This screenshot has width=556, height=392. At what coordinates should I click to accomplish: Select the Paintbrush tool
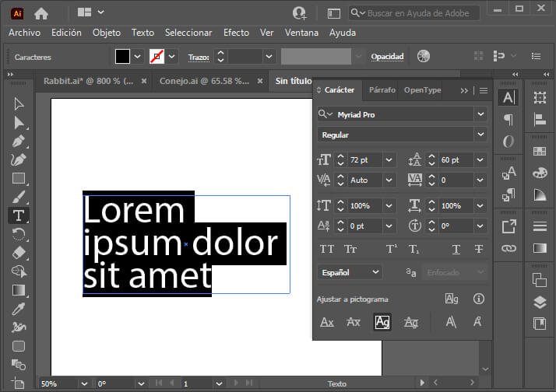pos(19,197)
